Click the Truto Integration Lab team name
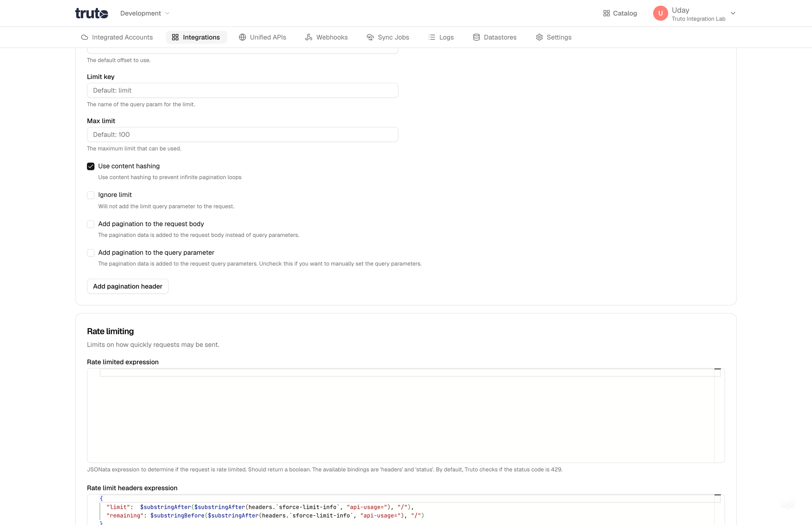Viewport: 812px width, 525px height. coord(698,19)
